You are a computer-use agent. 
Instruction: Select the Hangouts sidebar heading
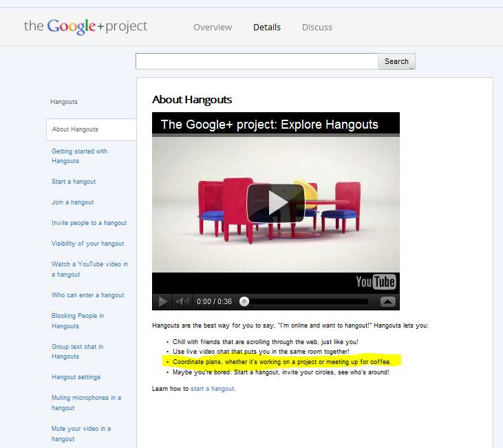(x=64, y=102)
